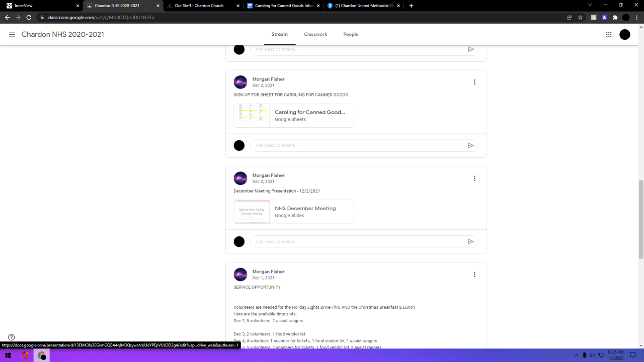Open network status in system tray
Image resolution: width=644 pixels, height=362 pixels.
coord(600,355)
